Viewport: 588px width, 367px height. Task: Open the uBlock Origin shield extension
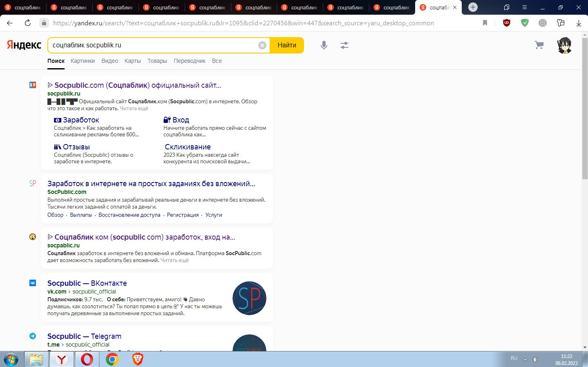tap(507, 23)
